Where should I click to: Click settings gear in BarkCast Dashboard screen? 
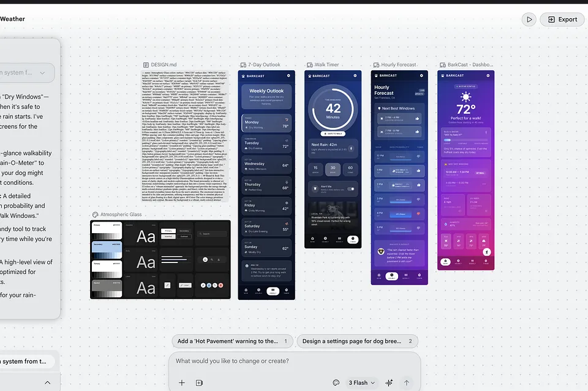click(488, 76)
